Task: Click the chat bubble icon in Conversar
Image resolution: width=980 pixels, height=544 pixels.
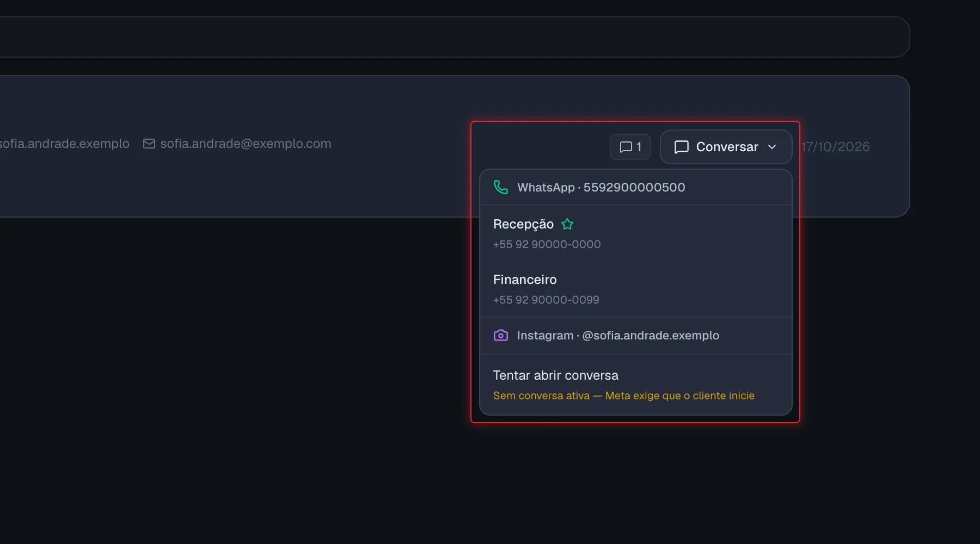Action: (682, 147)
